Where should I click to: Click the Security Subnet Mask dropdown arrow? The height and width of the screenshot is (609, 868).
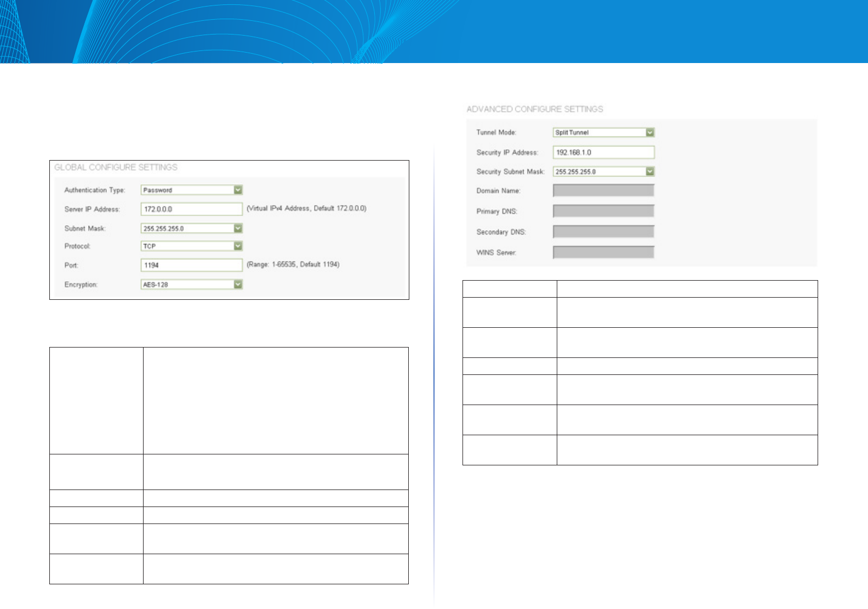pos(650,172)
